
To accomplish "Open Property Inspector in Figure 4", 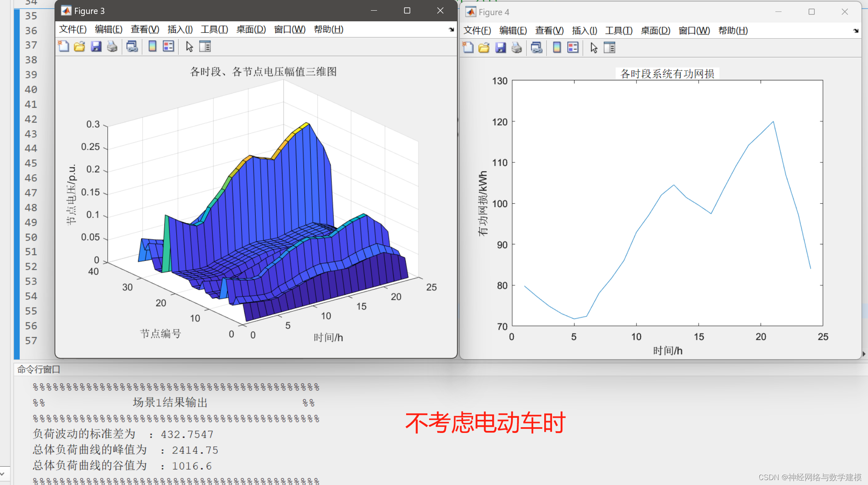I will 609,48.
